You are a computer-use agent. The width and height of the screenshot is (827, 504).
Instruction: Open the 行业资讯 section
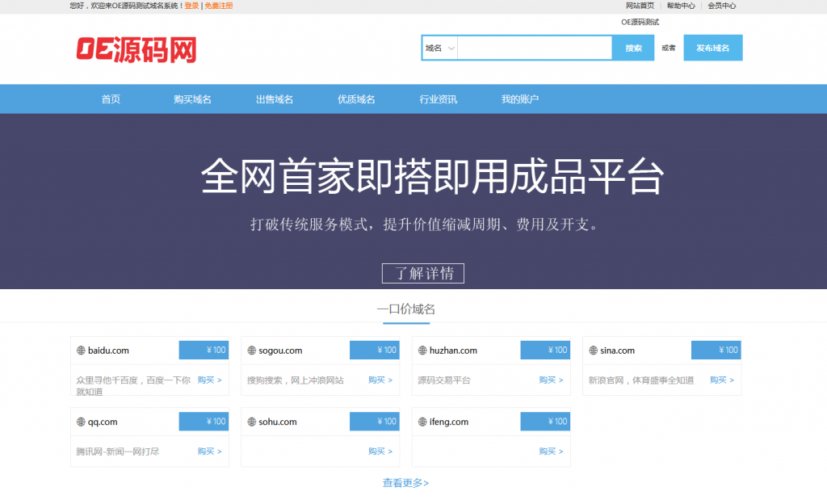[437, 99]
